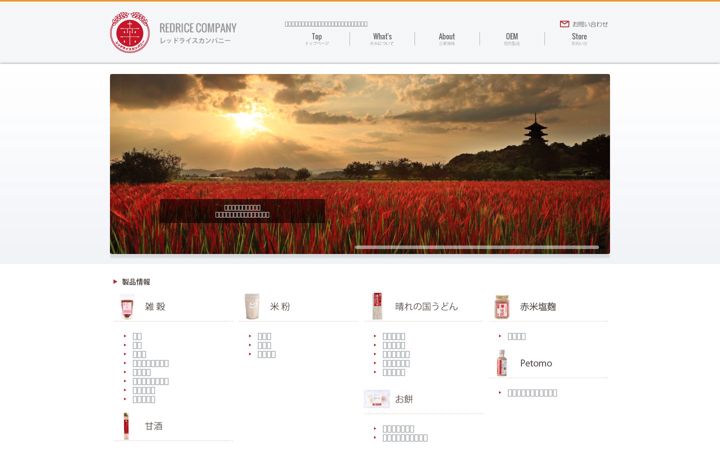Open the 米粉 category heading

[280, 306]
